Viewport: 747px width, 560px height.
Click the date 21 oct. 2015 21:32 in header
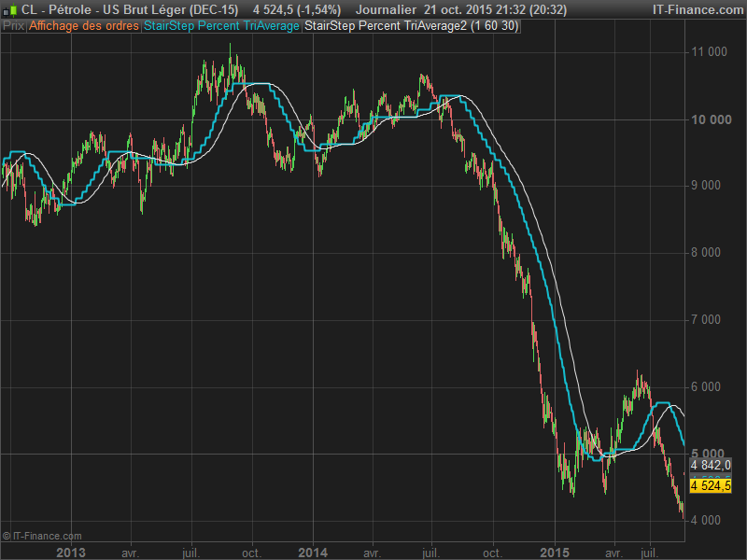471,9
